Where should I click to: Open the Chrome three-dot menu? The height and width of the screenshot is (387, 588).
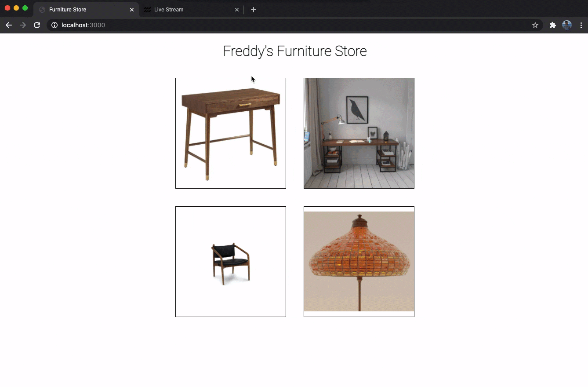[581, 25]
